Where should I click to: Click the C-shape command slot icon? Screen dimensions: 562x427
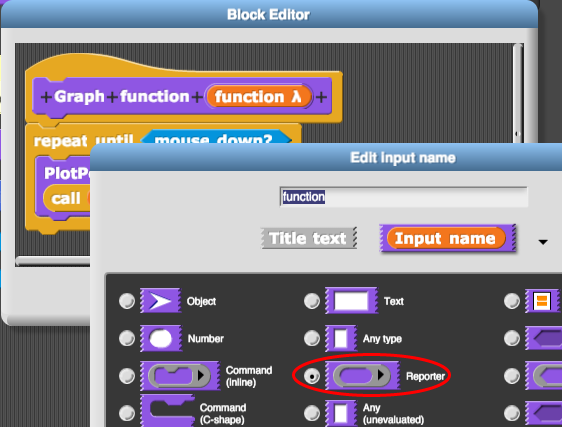167,411
